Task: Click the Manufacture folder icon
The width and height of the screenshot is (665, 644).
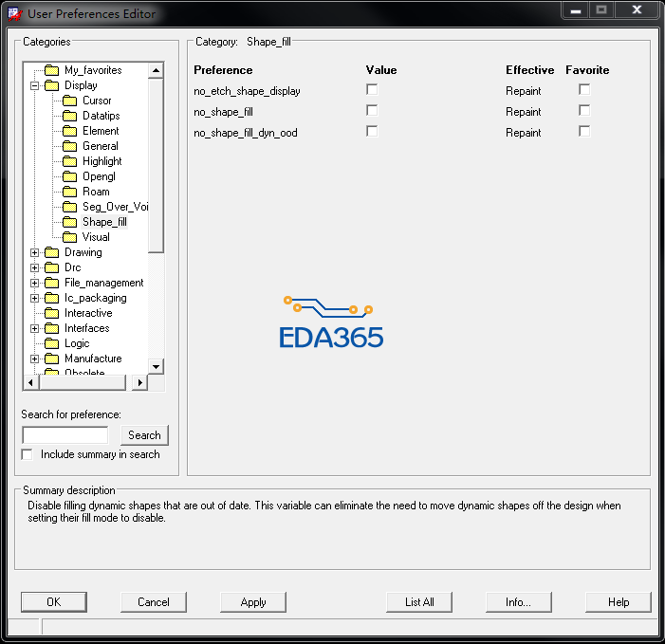Action: point(51,359)
